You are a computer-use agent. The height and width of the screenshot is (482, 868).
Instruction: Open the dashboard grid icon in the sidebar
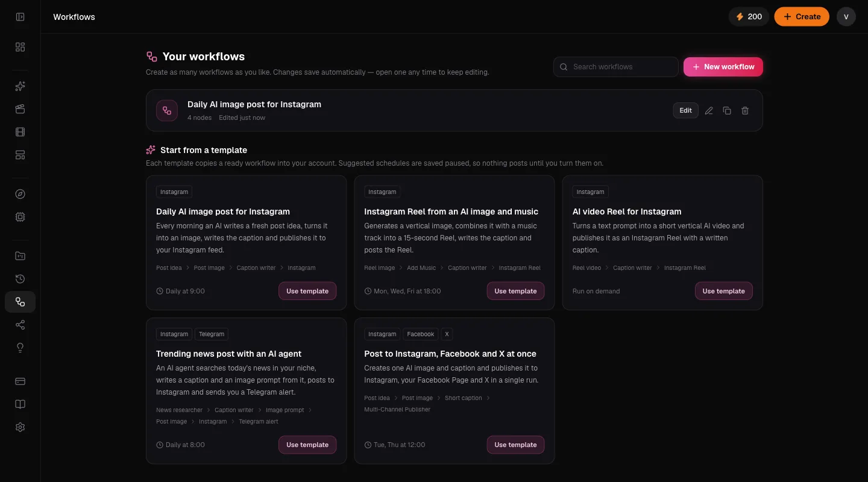[20, 47]
